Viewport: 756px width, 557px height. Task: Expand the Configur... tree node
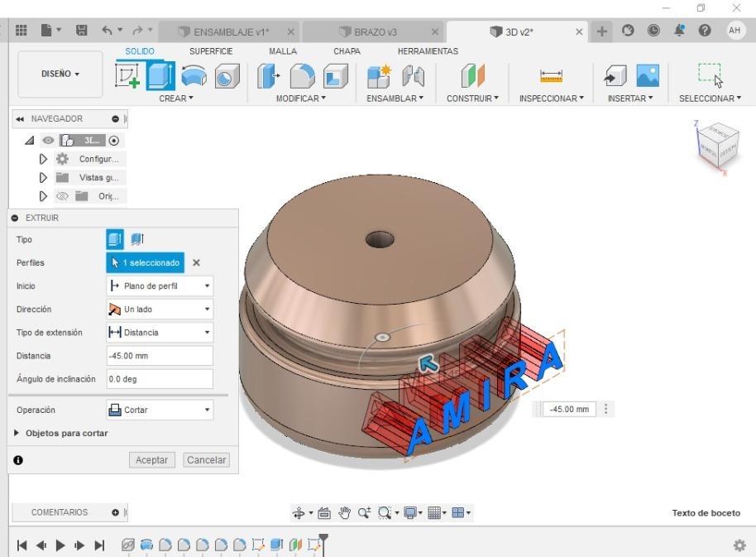pos(43,159)
